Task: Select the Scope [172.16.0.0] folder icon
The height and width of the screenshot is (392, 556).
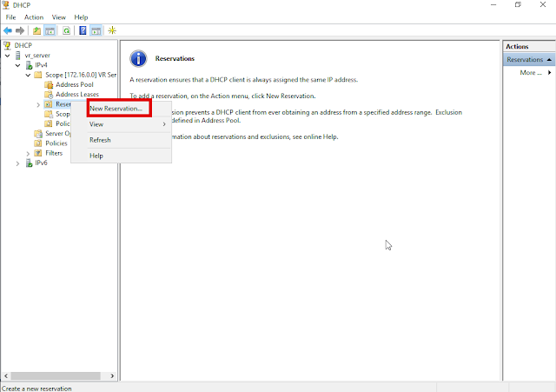Action: (38, 75)
